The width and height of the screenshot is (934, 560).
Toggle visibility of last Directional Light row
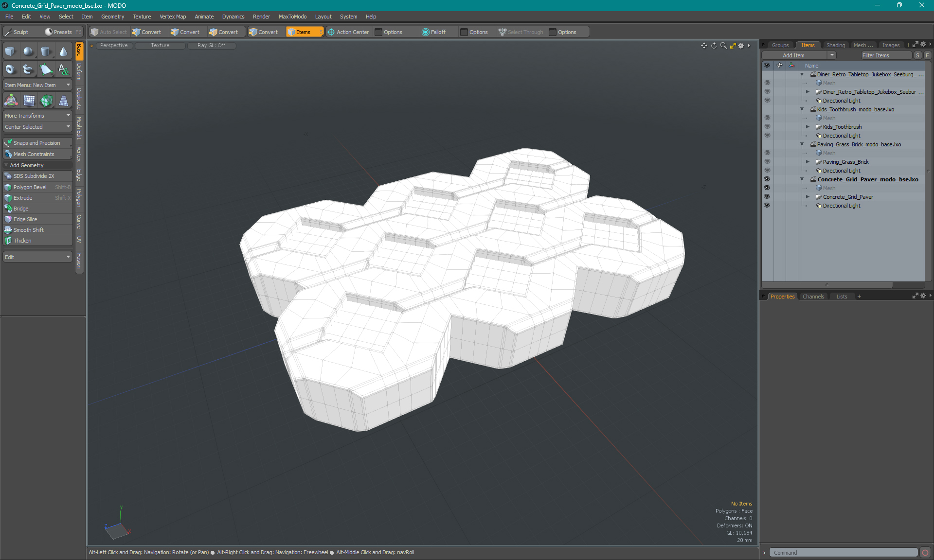[767, 205]
